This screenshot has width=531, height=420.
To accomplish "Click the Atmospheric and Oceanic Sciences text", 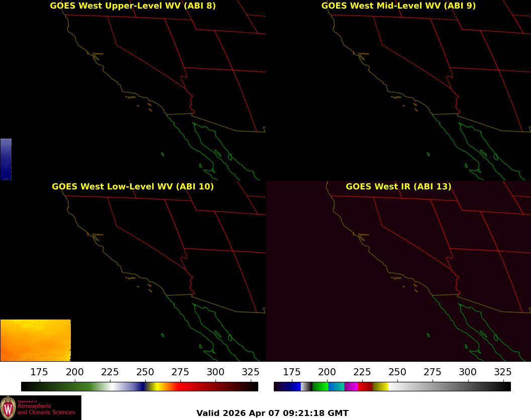I will coord(46,409).
